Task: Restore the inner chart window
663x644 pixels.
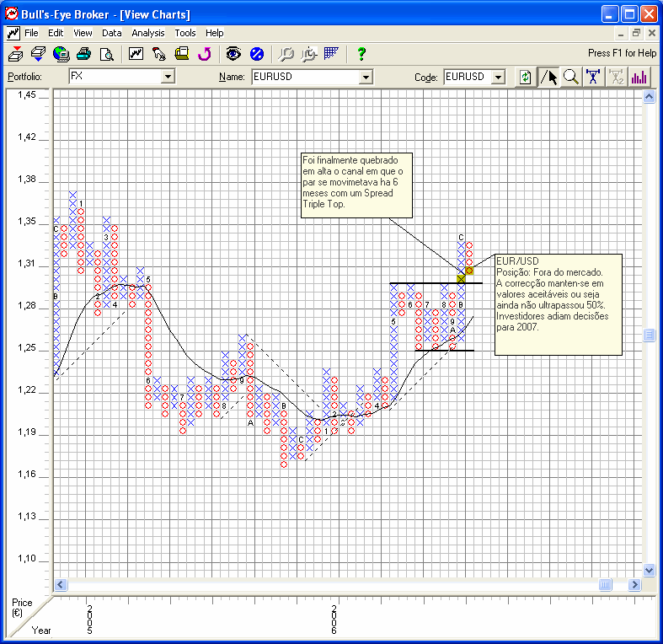Action: (x=636, y=33)
